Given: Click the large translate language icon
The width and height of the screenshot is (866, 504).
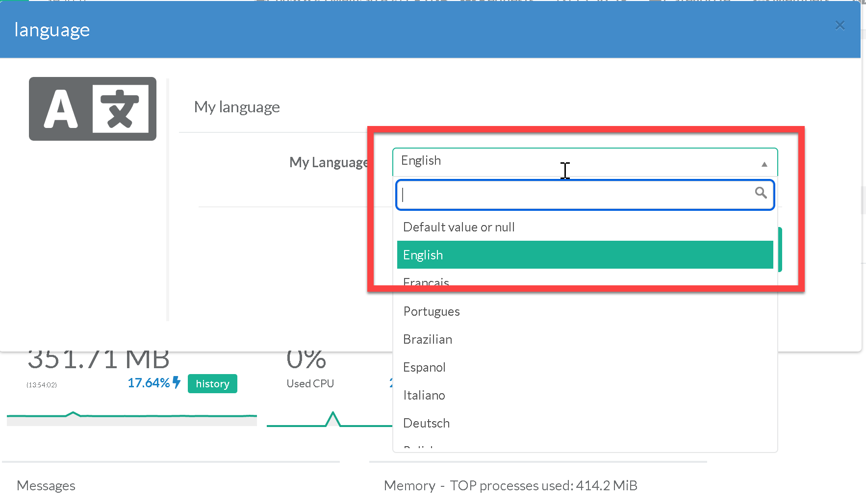Looking at the screenshot, I should tap(93, 109).
